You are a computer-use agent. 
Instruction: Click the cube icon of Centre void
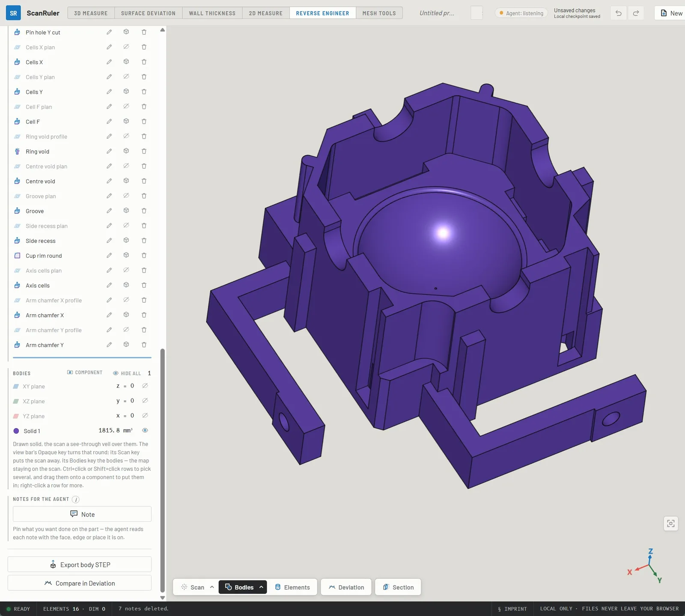pos(126,181)
